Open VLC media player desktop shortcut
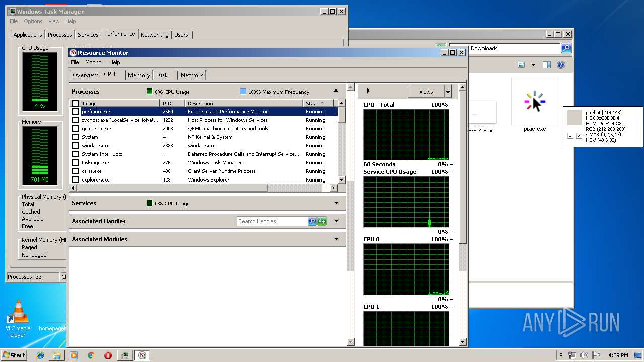Viewport: 644px width, 362px height. (x=18, y=319)
